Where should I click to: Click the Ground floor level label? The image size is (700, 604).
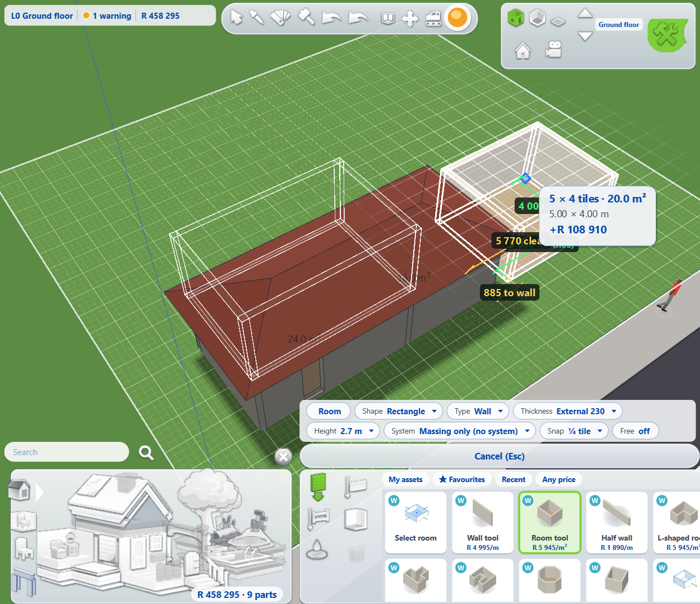point(619,25)
